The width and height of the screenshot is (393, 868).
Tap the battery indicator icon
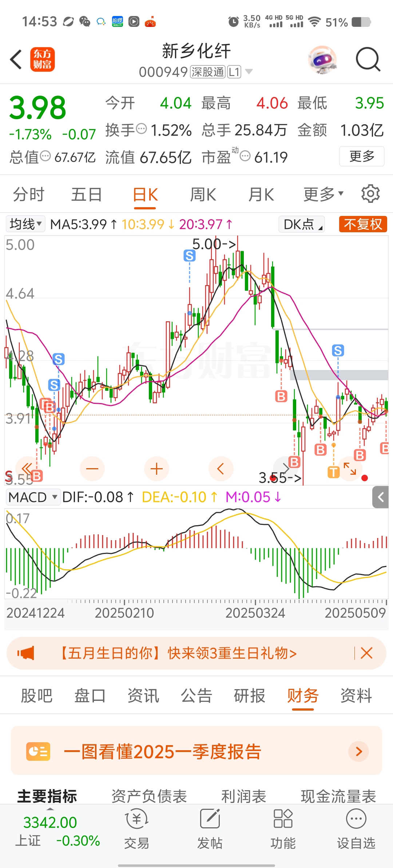coord(361,22)
